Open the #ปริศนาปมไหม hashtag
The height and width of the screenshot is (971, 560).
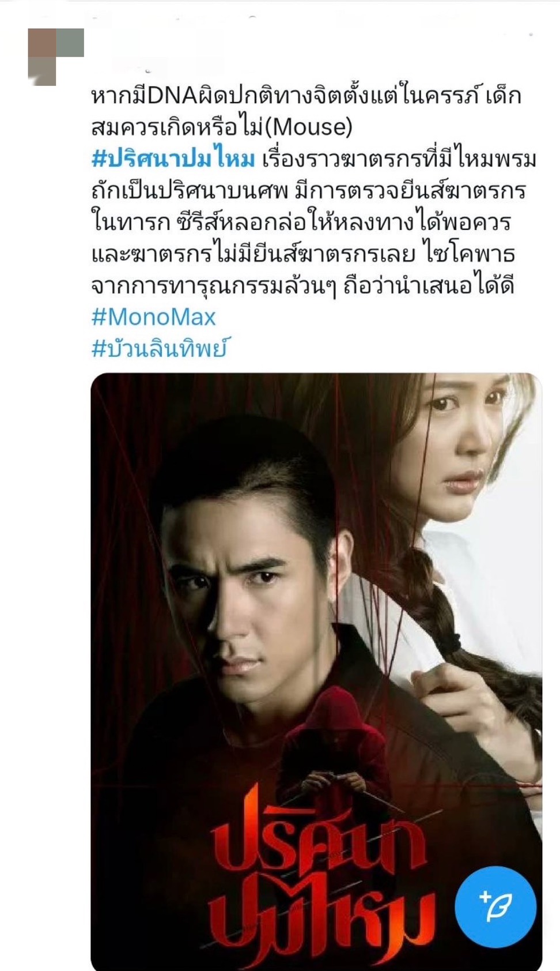click(173, 159)
